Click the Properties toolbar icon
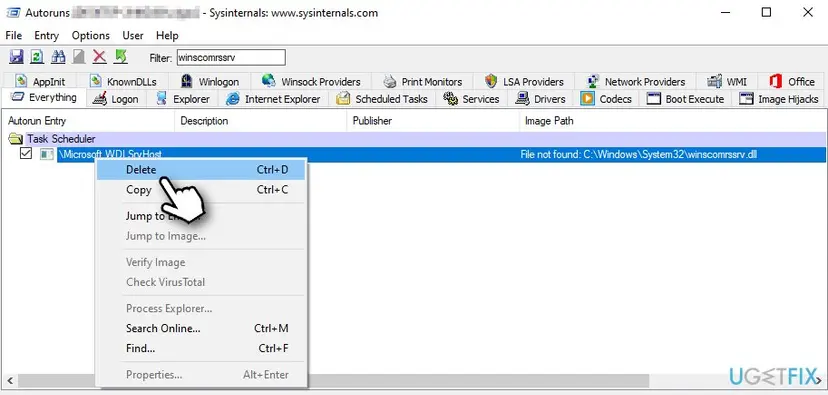Viewport: 828px width, 395px height. click(x=78, y=57)
